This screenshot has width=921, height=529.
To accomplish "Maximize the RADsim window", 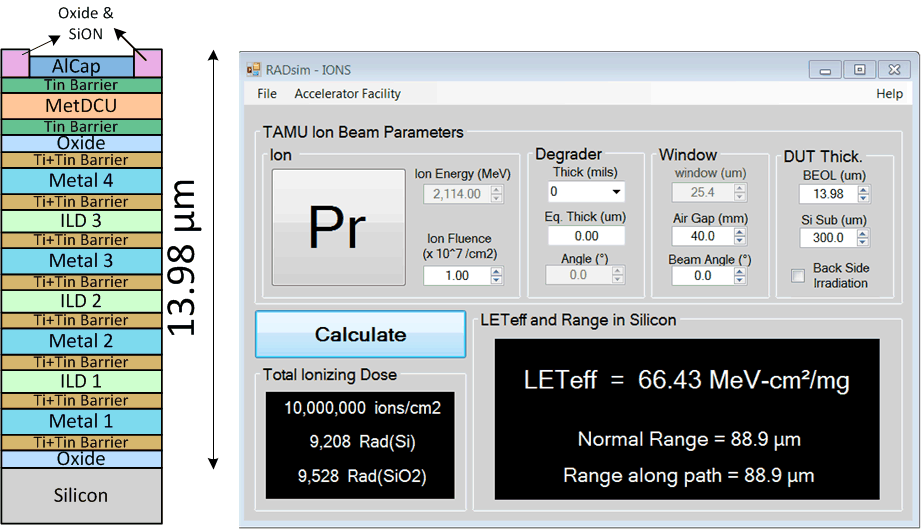I will [859, 70].
